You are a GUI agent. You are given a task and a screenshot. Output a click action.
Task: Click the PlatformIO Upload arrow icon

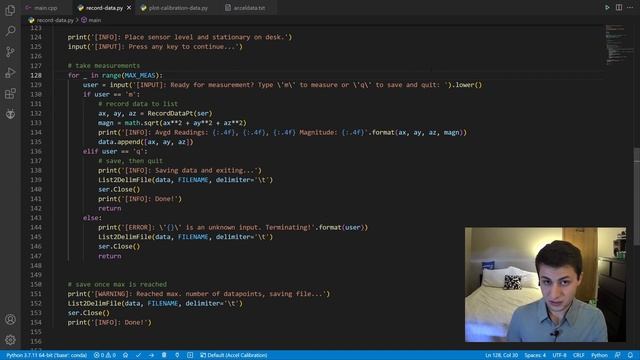tap(151, 355)
